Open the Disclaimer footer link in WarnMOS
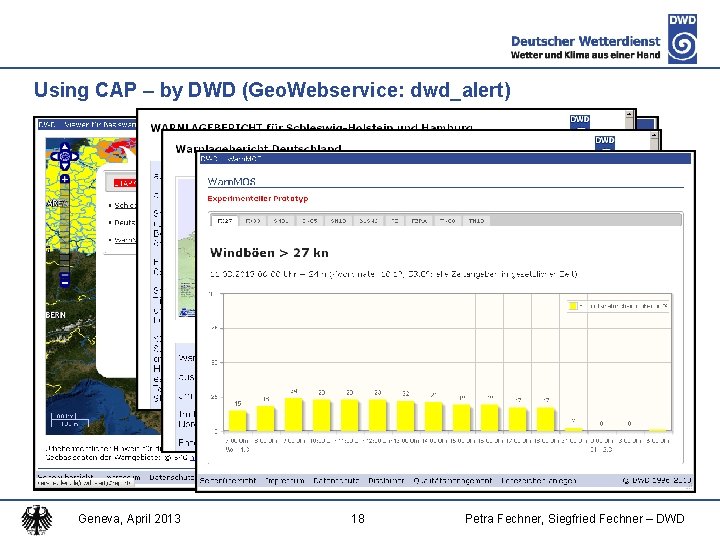The width and height of the screenshot is (720, 540). click(386, 481)
